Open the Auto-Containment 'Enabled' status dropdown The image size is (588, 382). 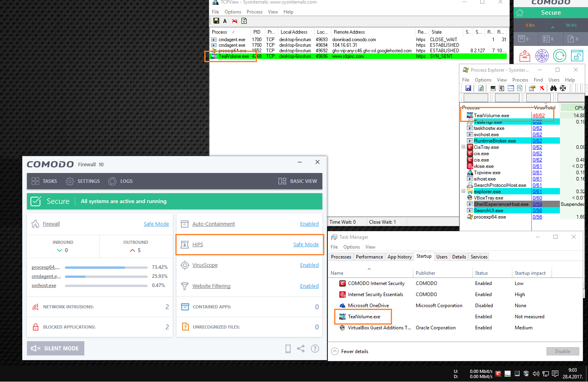pos(309,224)
